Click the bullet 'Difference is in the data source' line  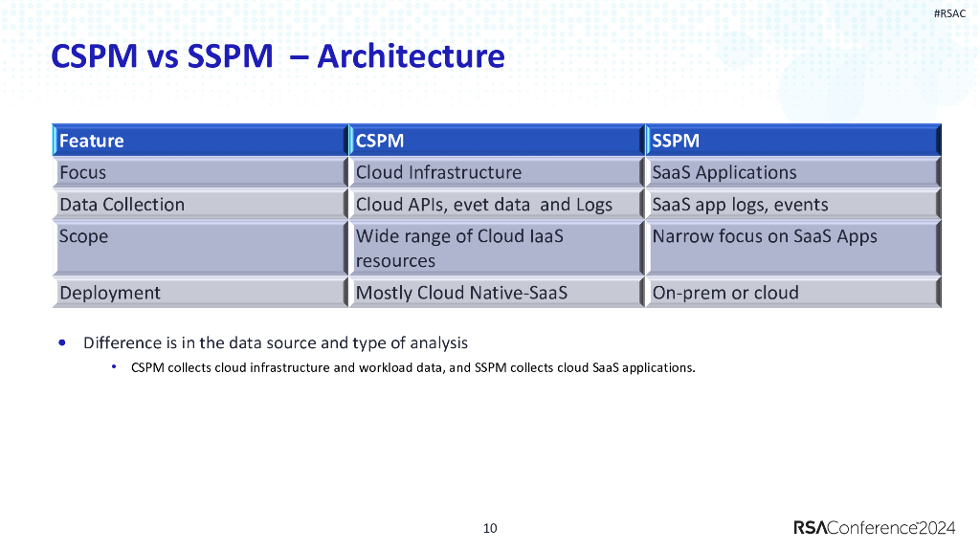276,343
